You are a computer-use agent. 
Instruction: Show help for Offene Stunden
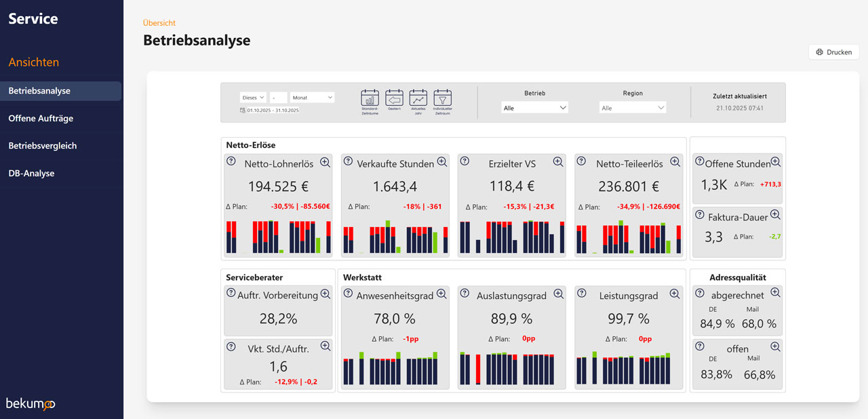point(700,162)
